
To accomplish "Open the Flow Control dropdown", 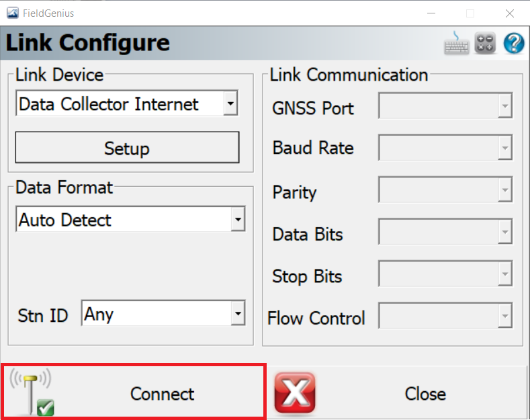I will click(x=445, y=316).
